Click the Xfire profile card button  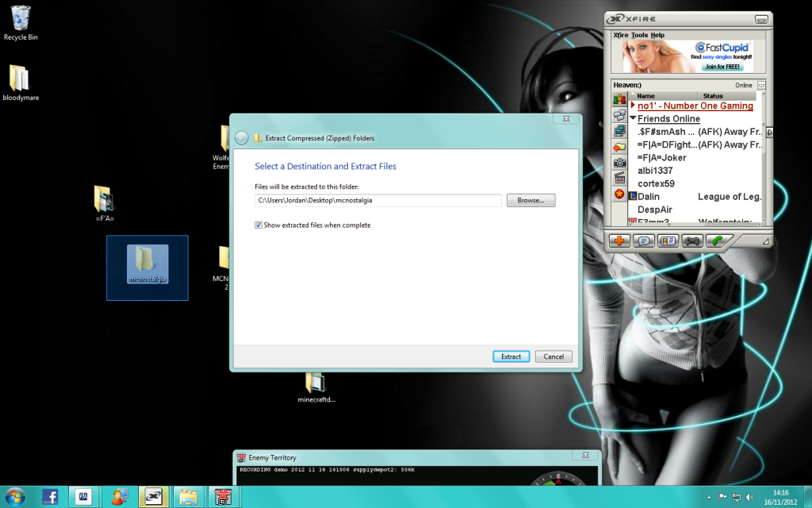coord(668,241)
